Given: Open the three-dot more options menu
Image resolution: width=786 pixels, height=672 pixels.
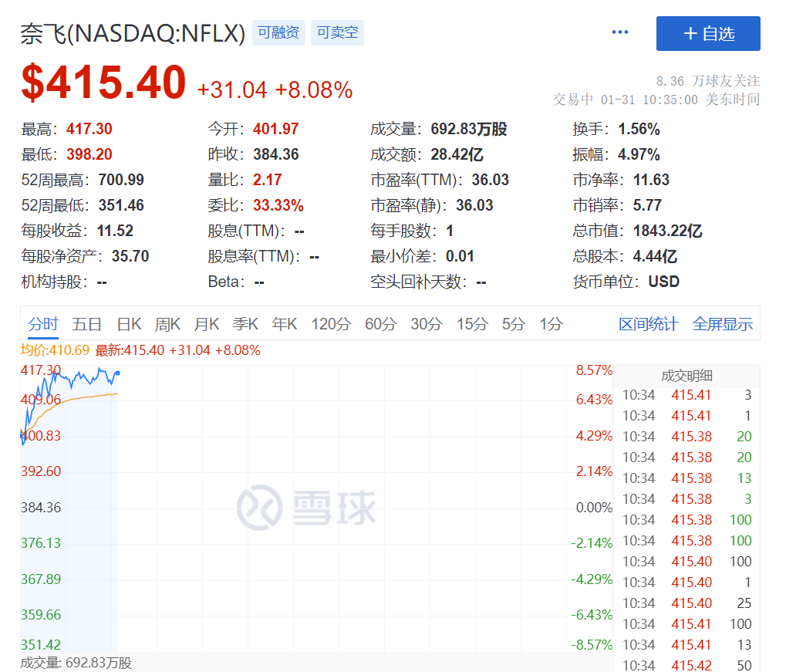Looking at the screenshot, I should click(x=620, y=32).
